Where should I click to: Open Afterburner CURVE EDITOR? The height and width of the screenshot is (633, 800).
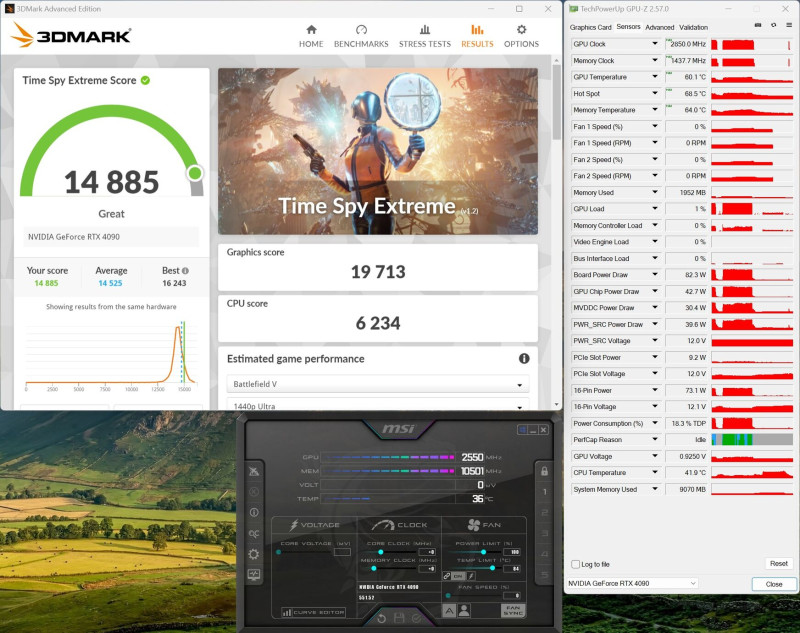click(313, 612)
